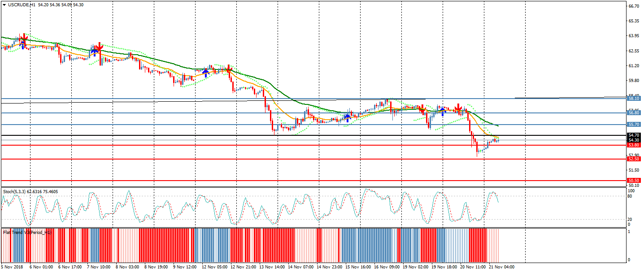
Task: Click the USCRUDE,H1 chart title text
Action: coord(22,4)
